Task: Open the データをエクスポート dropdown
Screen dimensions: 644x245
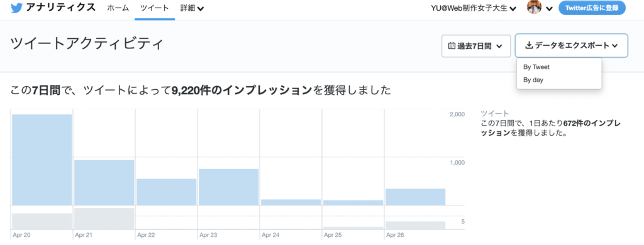Action: point(571,46)
